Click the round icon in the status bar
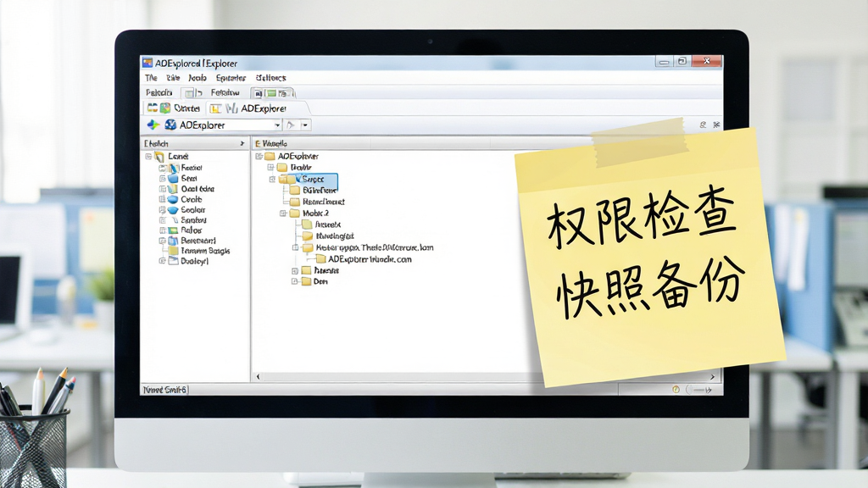This screenshot has height=488, width=868. pyautogui.click(x=676, y=390)
